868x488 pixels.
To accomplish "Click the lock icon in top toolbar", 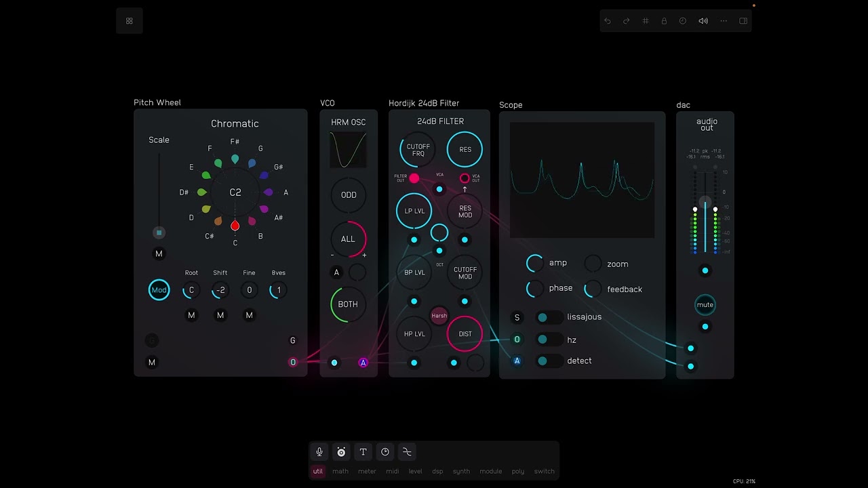I will [664, 21].
